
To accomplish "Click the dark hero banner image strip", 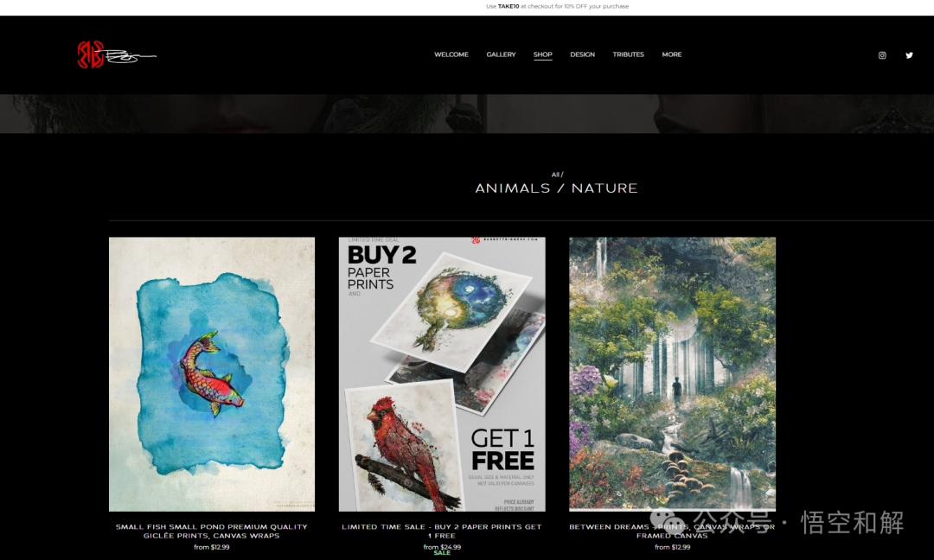I will tap(467, 114).
